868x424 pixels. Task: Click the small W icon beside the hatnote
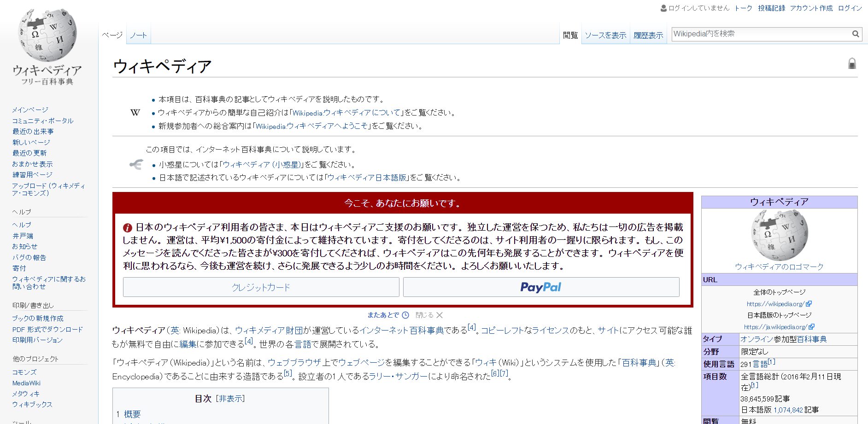pos(135,112)
